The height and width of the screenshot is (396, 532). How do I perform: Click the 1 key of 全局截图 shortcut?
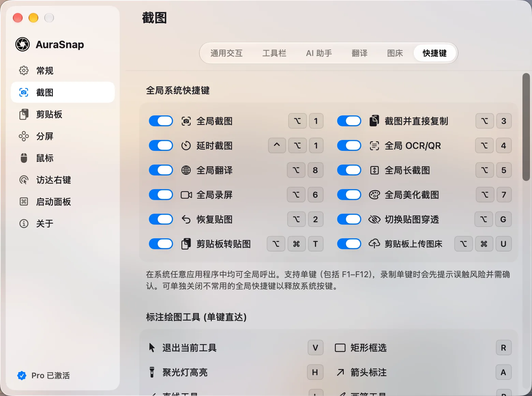316,121
